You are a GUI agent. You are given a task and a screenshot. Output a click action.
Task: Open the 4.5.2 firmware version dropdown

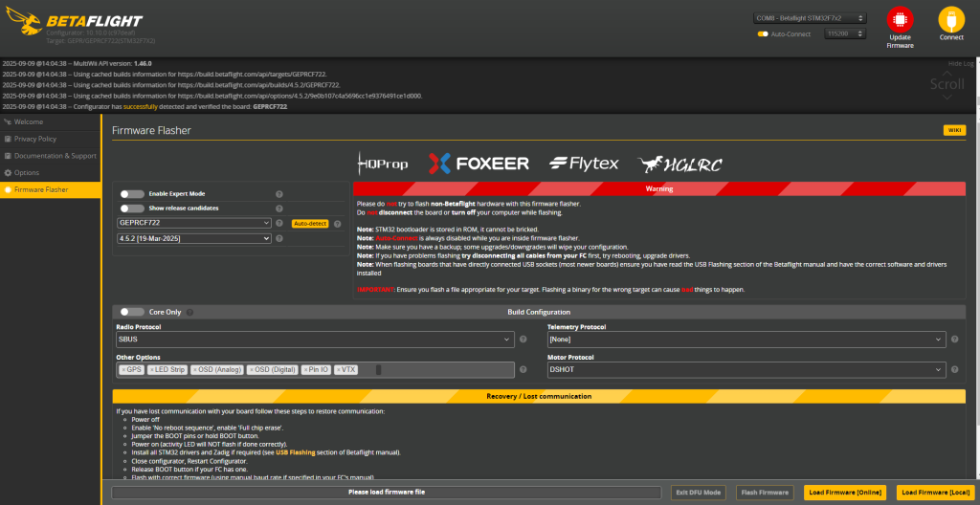[x=193, y=238]
